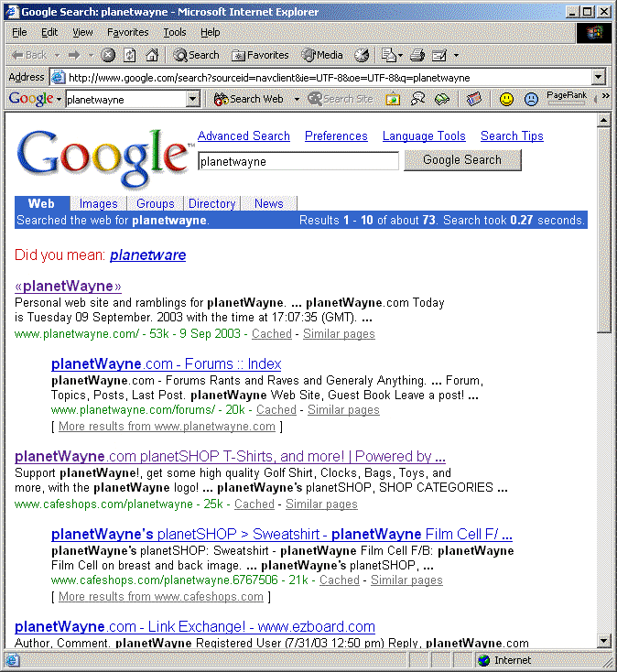
Task: Click the Refresh page icon
Action: (x=130, y=55)
